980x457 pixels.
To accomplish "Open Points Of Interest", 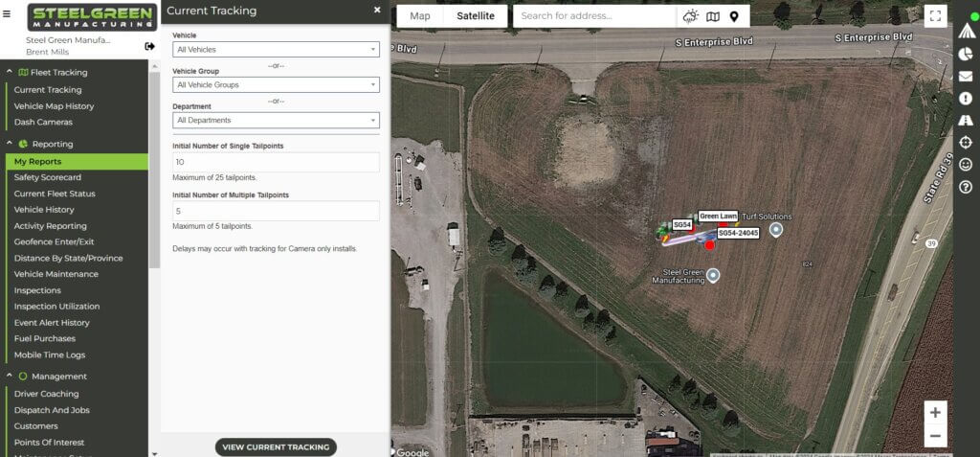I will pyautogui.click(x=49, y=443).
